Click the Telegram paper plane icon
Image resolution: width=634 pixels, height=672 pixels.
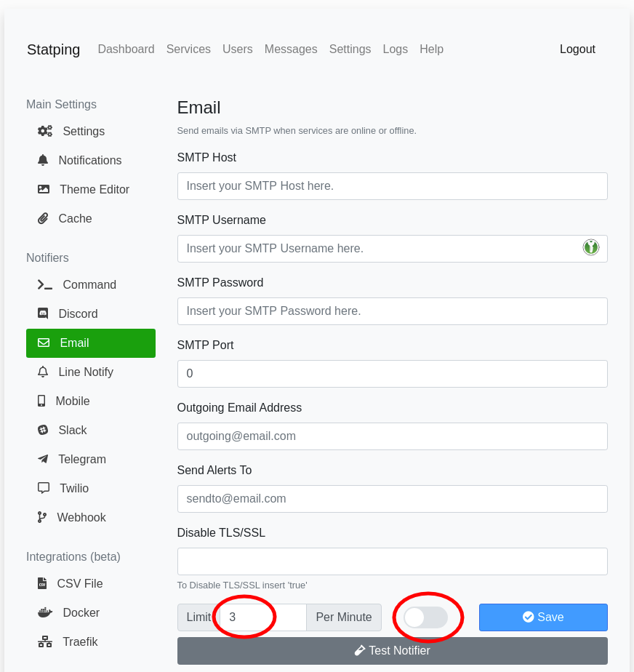(43, 460)
